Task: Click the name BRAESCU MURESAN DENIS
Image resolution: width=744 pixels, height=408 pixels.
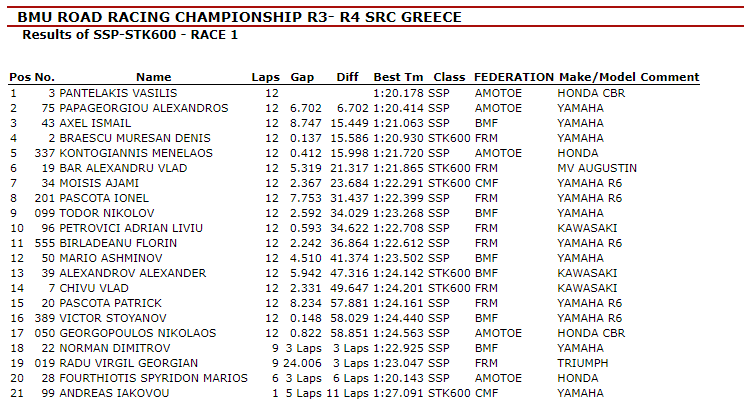Action: (126, 138)
